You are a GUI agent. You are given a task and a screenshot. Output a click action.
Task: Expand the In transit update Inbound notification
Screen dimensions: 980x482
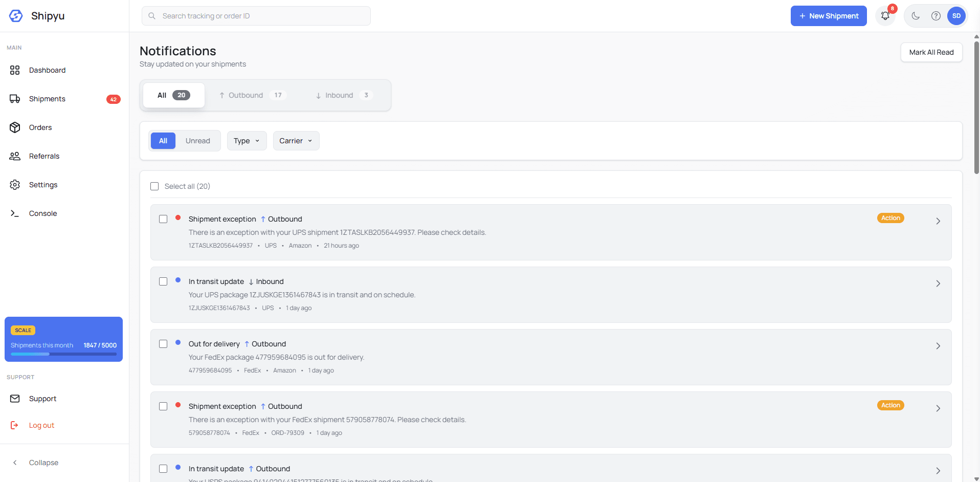click(x=938, y=283)
